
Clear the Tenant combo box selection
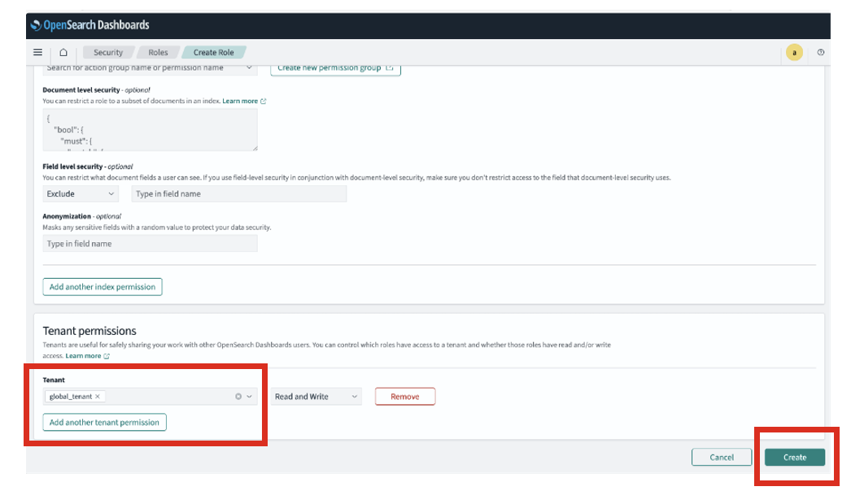pos(238,397)
